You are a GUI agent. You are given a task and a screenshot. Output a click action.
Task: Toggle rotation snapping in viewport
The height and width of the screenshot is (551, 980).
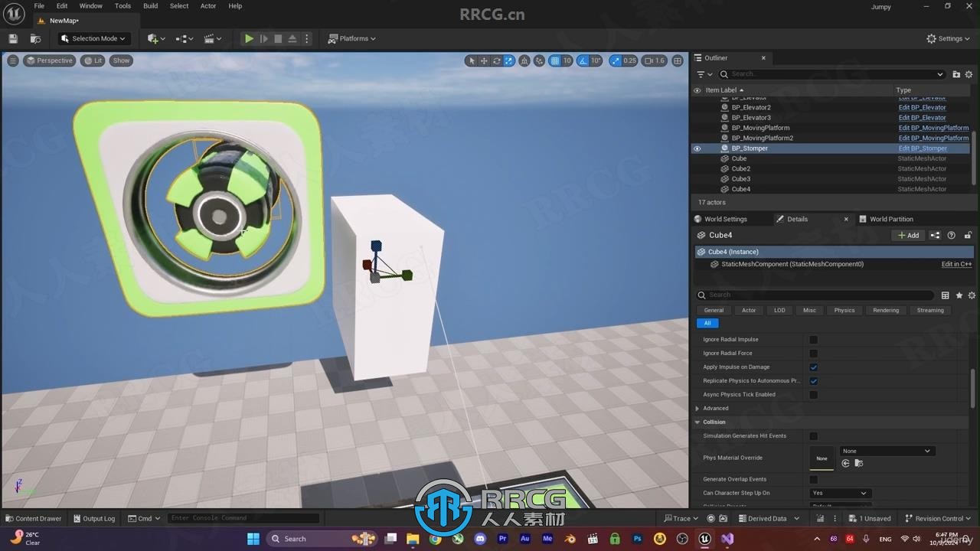click(583, 60)
